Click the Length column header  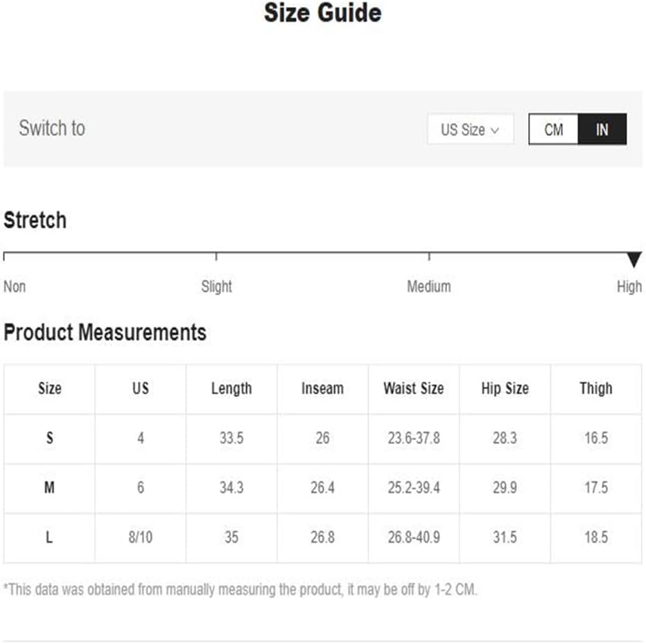[x=232, y=389]
